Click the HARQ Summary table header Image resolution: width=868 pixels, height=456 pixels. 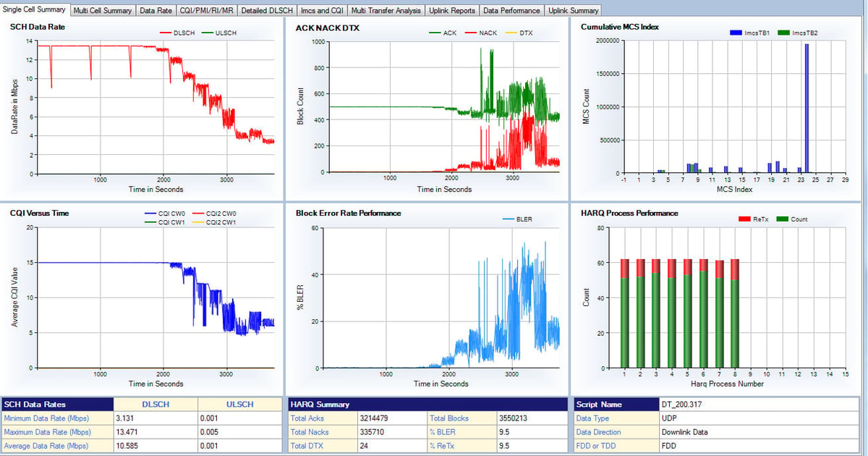(x=427, y=405)
